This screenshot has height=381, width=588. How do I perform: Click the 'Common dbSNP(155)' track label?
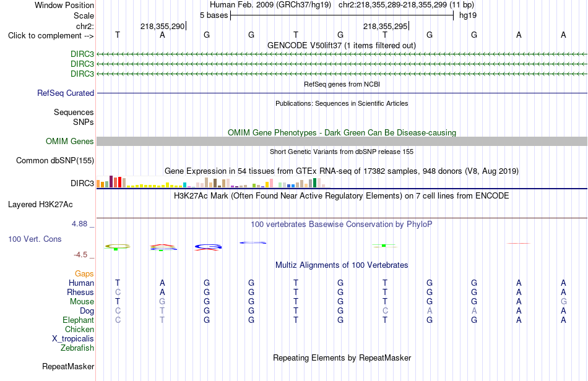point(55,160)
